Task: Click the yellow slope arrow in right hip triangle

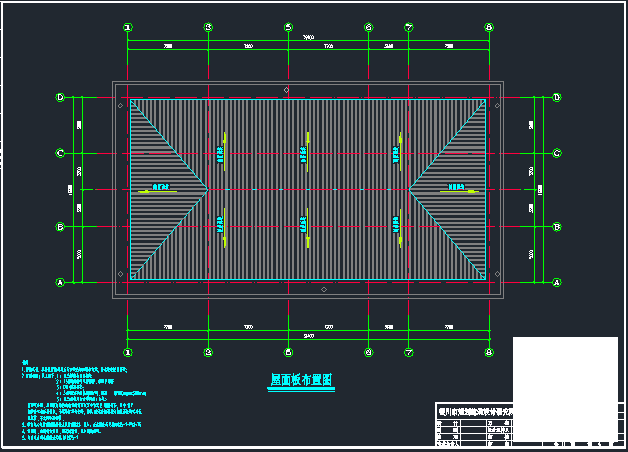Action: [458, 187]
